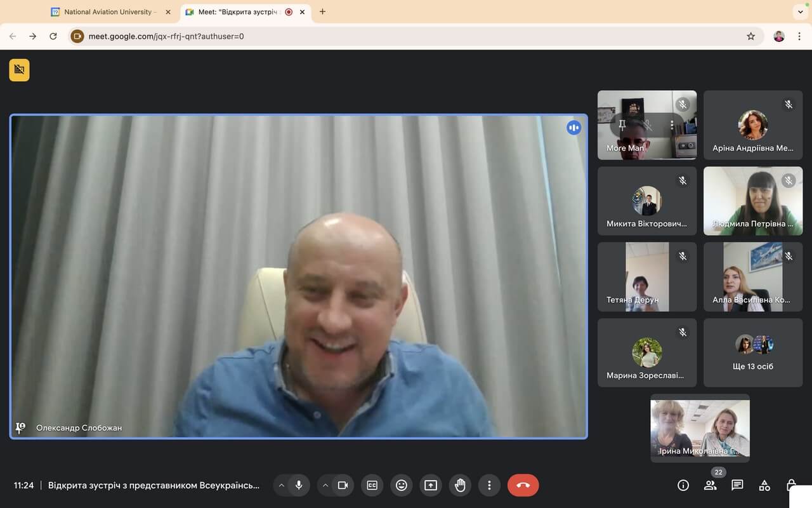This screenshot has width=812, height=508.
Task: Pin the More Man video tile
Action: pos(622,125)
